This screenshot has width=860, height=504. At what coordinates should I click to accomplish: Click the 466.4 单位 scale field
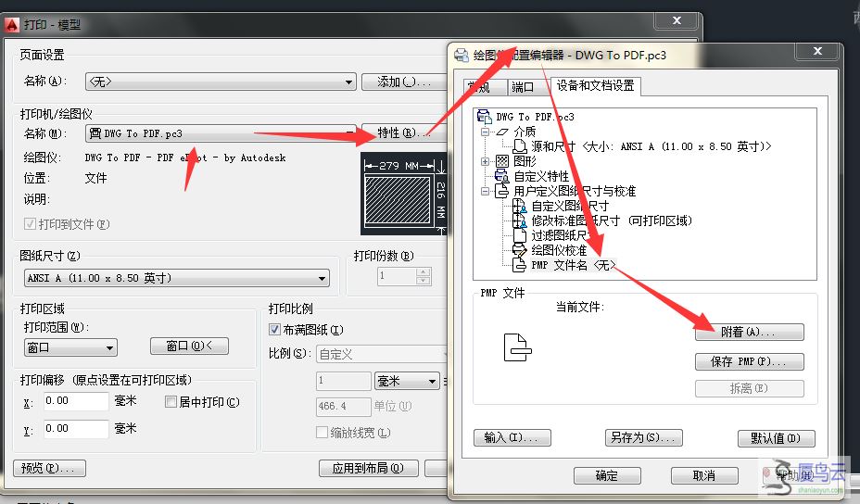pyautogui.click(x=343, y=407)
